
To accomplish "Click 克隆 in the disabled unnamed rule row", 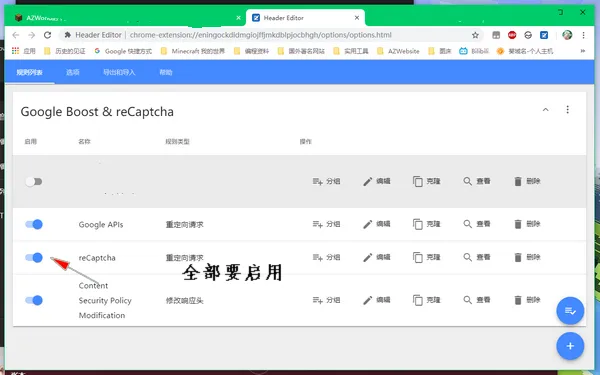I will coord(426,181).
